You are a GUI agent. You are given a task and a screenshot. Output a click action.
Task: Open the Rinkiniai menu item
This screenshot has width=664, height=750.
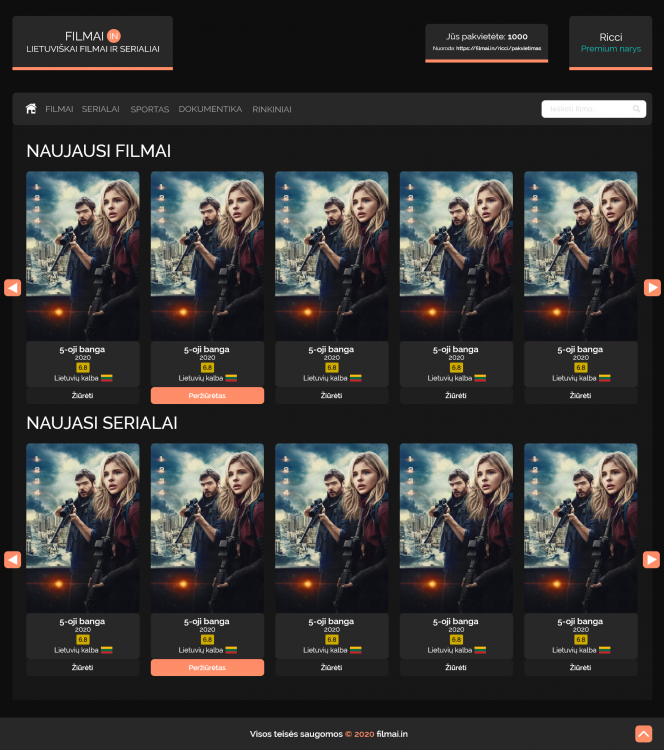tap(272, 109)
